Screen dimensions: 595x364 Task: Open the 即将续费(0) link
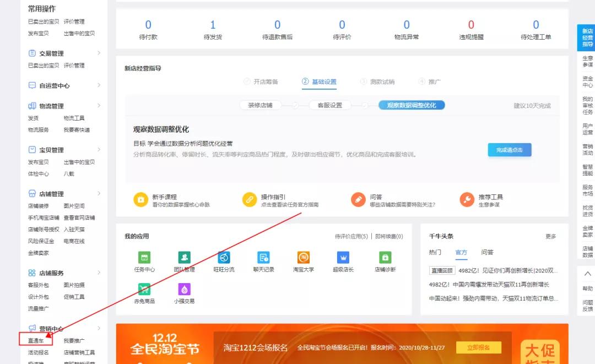(x=389, y=236)
